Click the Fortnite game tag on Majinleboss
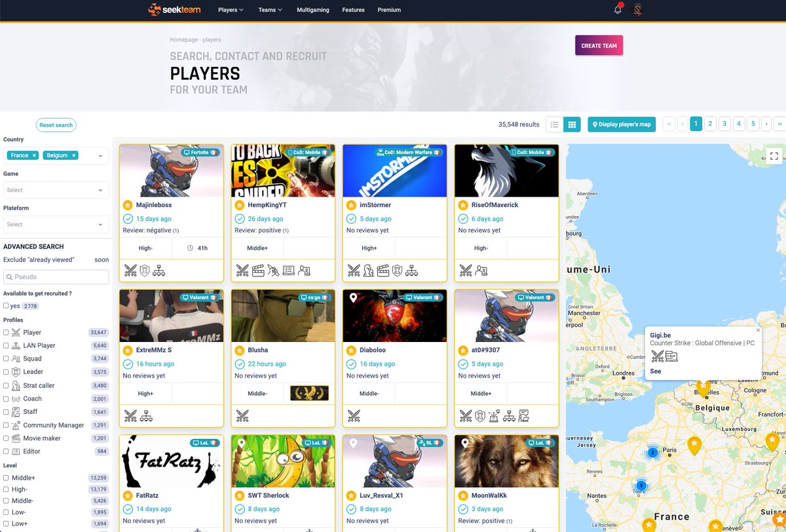Viewport: 786px width, 532px height. (x=200, y=152)
